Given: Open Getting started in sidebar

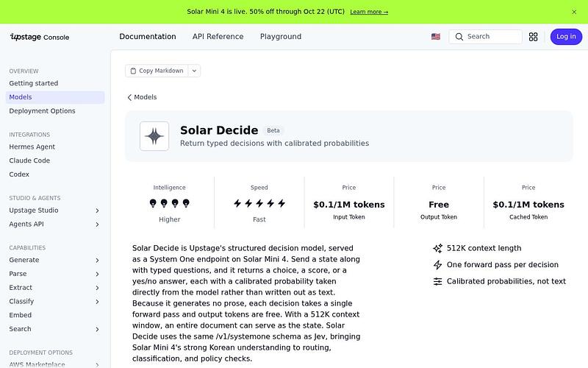Looking at the screenshot, I should coord(55,83).
